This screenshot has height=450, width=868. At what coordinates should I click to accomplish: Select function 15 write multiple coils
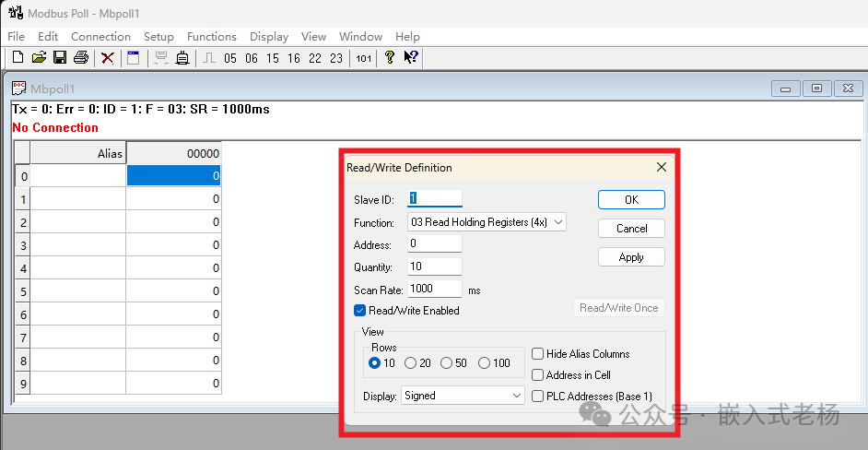(x=273, y=58)
